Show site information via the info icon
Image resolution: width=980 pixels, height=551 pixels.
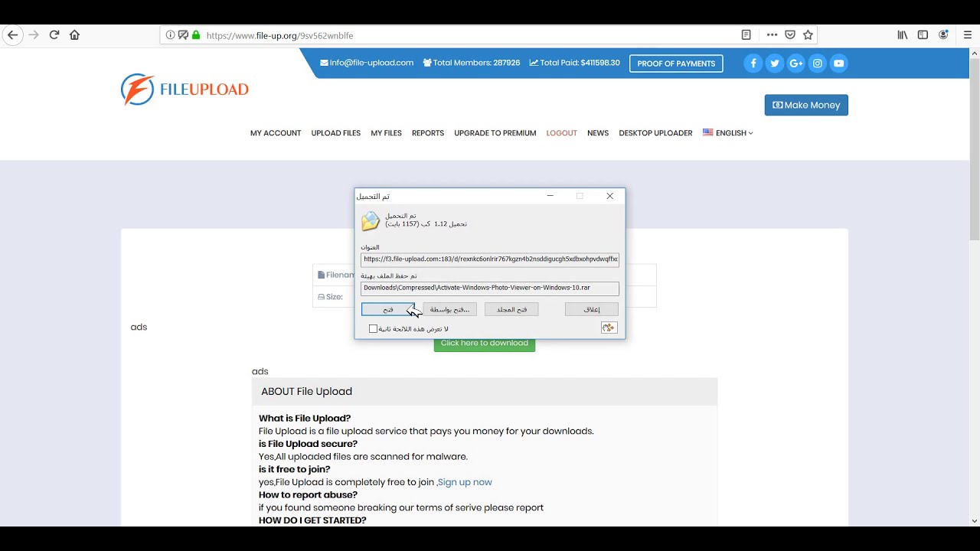click(x=170, y=35)
